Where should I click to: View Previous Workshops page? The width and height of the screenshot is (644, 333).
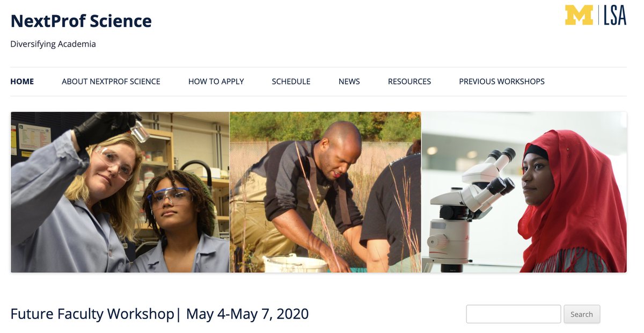502,82
